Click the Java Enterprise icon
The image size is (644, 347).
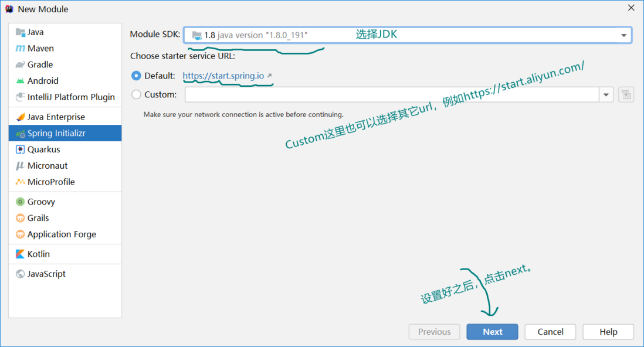(20, 117)
